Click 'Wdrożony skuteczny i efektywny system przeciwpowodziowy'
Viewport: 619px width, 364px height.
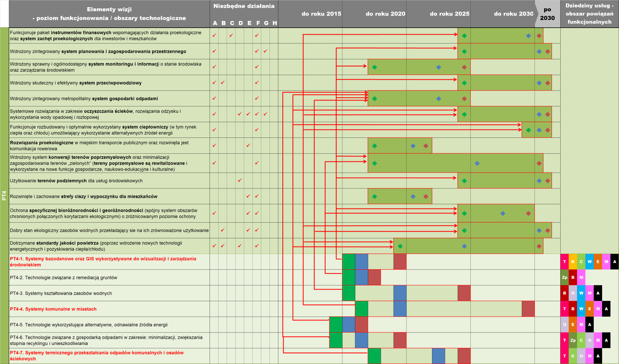[76, 83]
